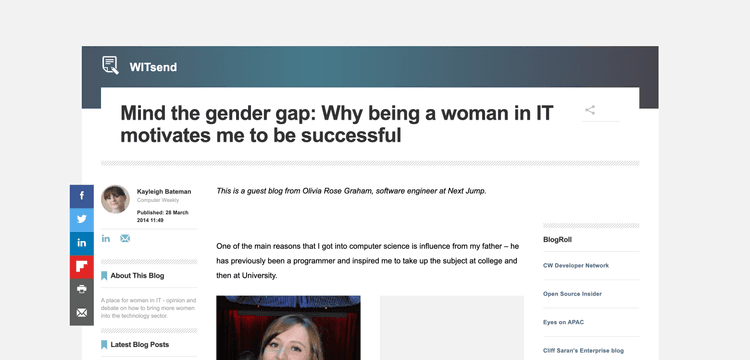The width and height of the screenshot is (750, 360).
Task: Click published date 28 March 2014 text
Action: click(x=163, y=217)
